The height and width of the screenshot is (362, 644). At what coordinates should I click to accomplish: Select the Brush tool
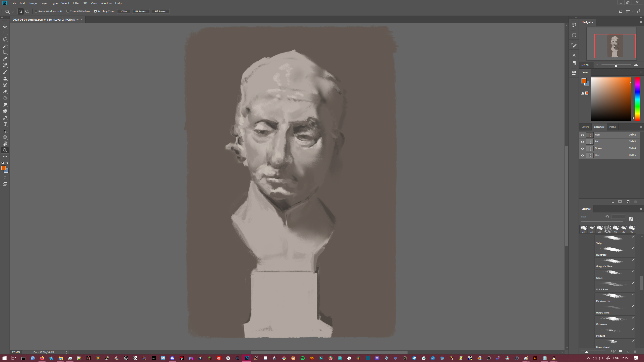(5, 72)
